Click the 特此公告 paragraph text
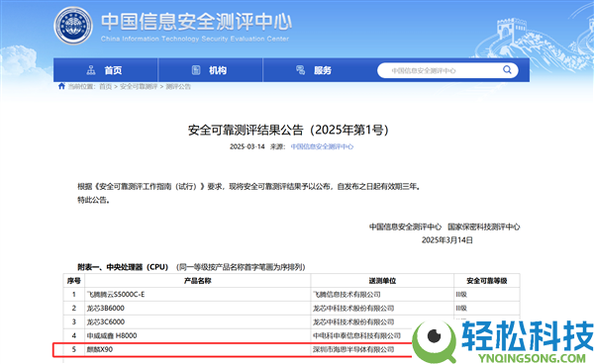 [94, 200]
